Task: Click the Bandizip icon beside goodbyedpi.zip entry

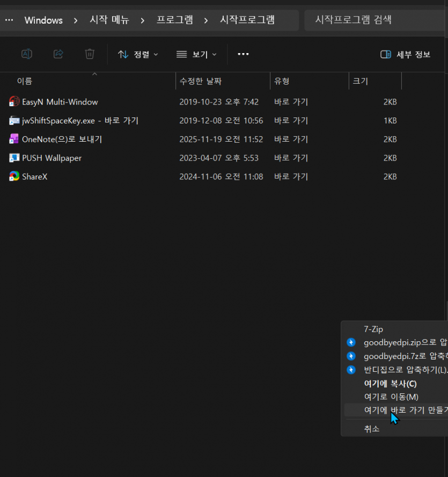Action: tap(351, 342)
